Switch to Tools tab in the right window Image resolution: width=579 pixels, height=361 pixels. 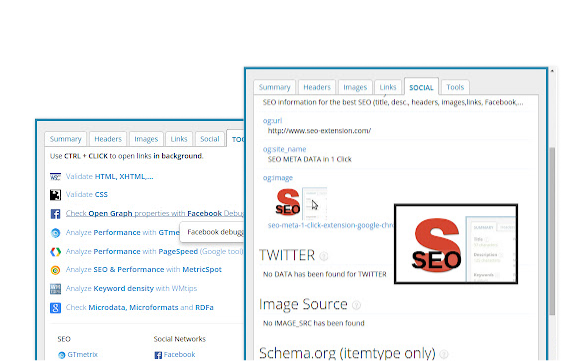455,87
